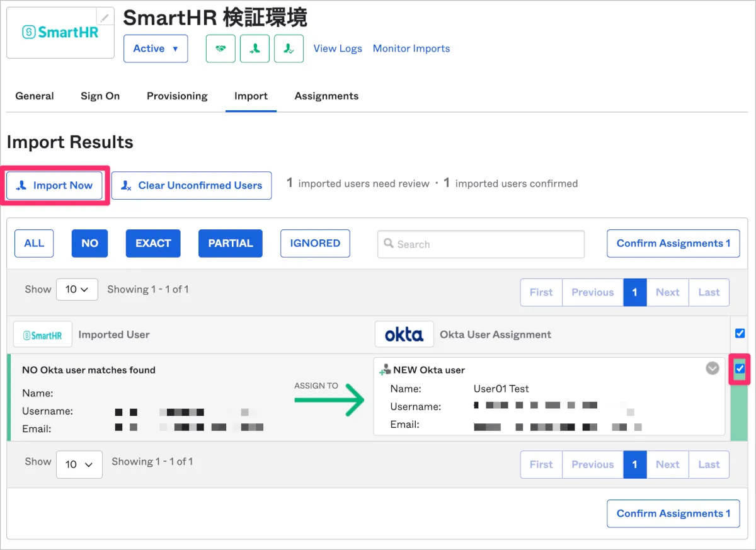The image size is (756, 550).
Task: Toggle the select-all checkbox in table header
Action: tap(740, 333)
